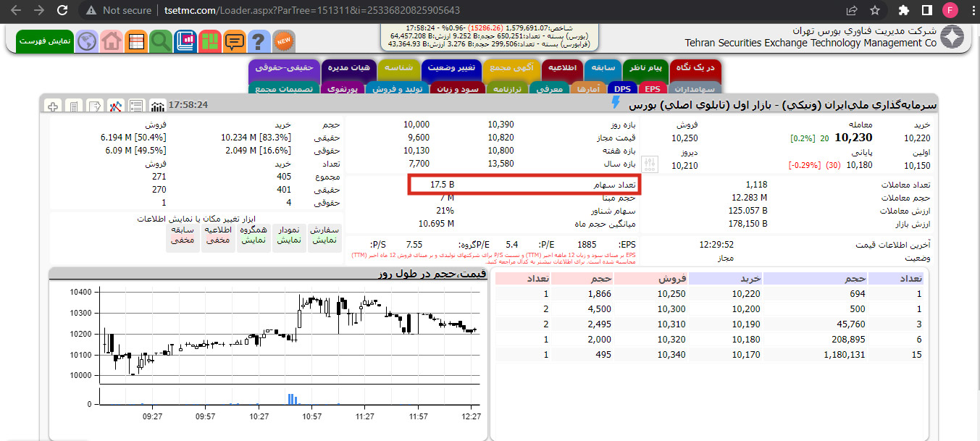Click the browser address bar URL
This screenshot has width=980, height=441.
[311, 11]
